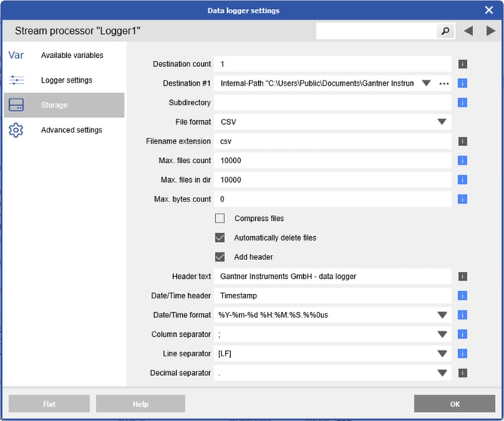Go to previous stream processor arrow
This screenshot has width=504, height=421.
[469, 31]
